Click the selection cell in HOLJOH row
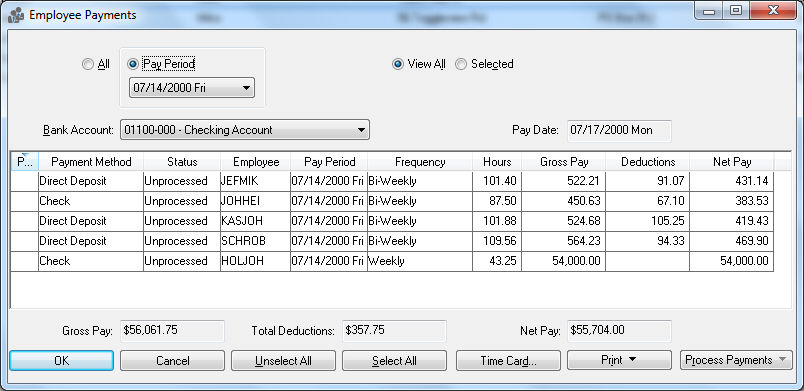This screenshot has width=804, height=391. click(25, 261)
